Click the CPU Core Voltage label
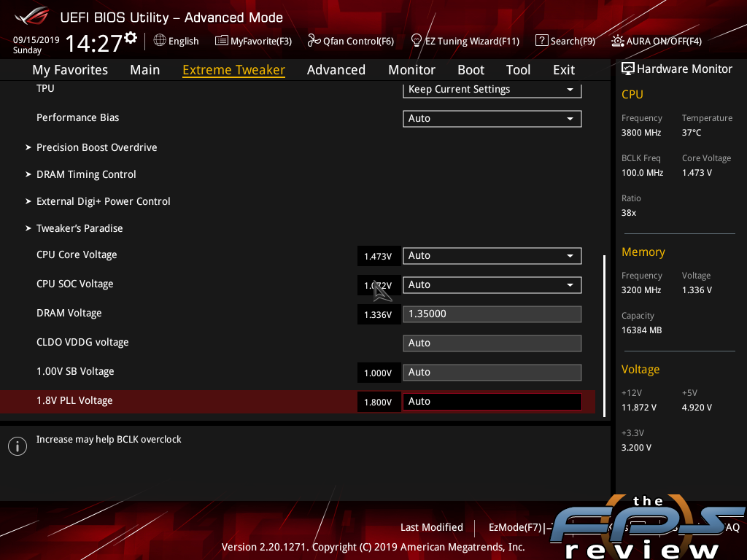Screen dimensions: 747x560 (77, 255)
